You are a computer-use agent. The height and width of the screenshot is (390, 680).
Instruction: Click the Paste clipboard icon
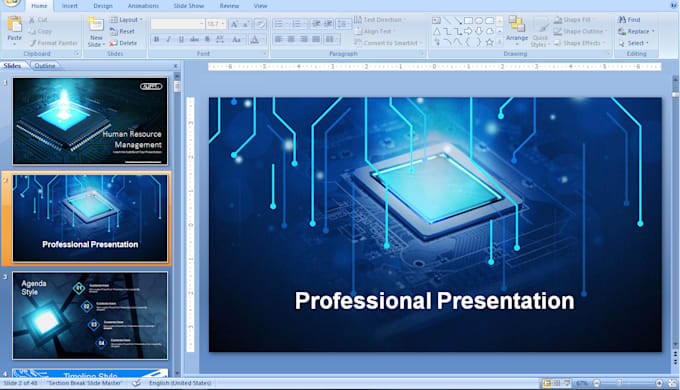[15, 25]
